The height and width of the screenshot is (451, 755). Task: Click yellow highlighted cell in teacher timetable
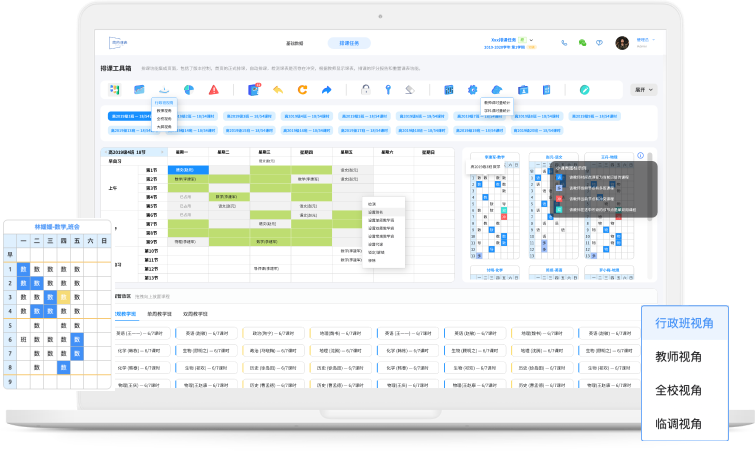click(x=63, y=297)
